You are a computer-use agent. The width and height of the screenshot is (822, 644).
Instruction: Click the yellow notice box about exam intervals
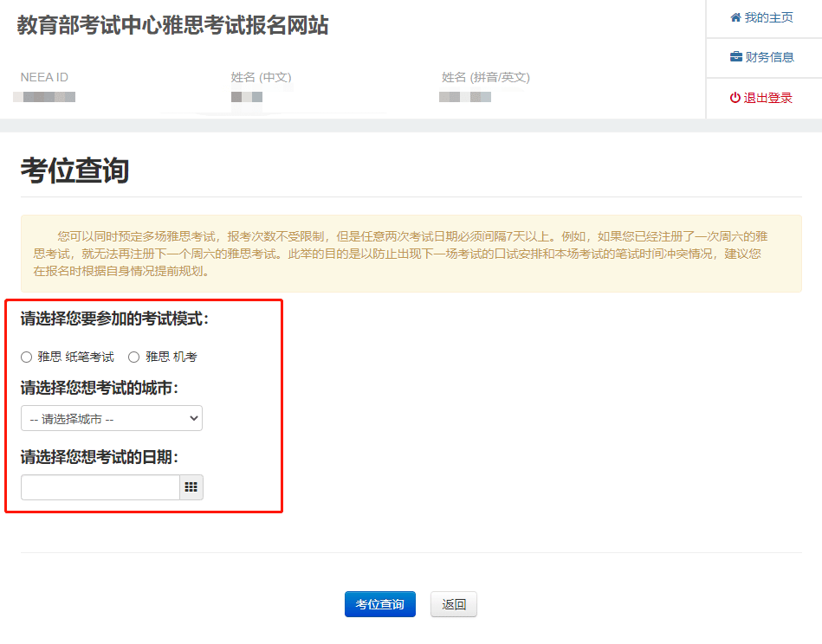point(411,254)
